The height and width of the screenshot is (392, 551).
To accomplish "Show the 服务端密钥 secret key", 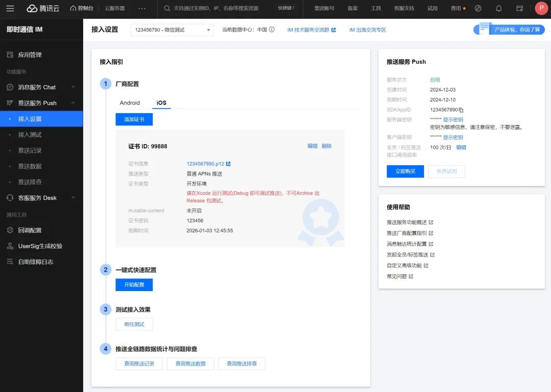I will (x=453, y=120).
